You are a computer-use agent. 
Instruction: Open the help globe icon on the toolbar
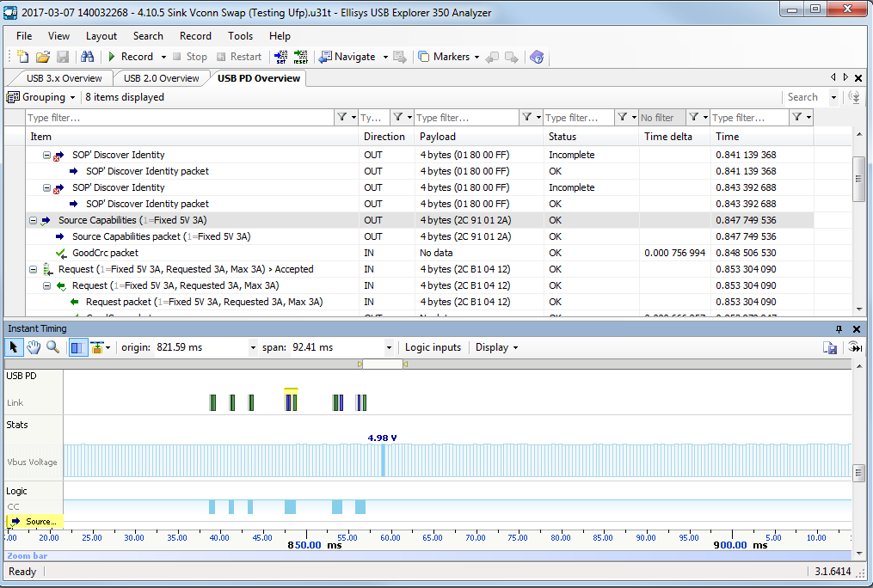[x=537, y=57]
